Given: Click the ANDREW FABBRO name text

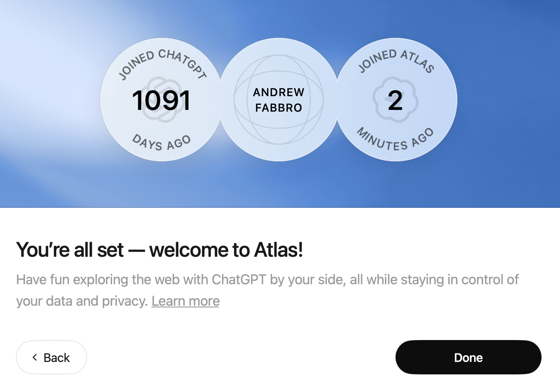Looking at the screenshot, I should pos(279,100).
